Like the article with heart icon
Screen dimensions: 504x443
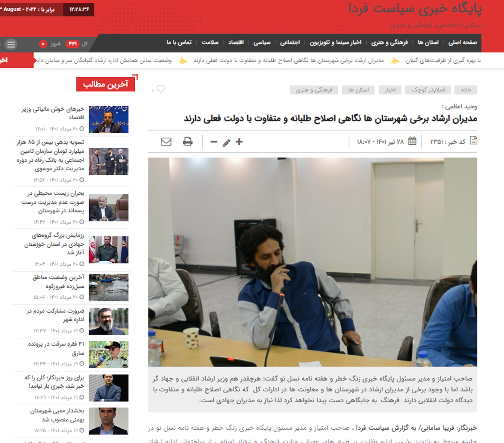pyautogui.click(x=161, y=89)
